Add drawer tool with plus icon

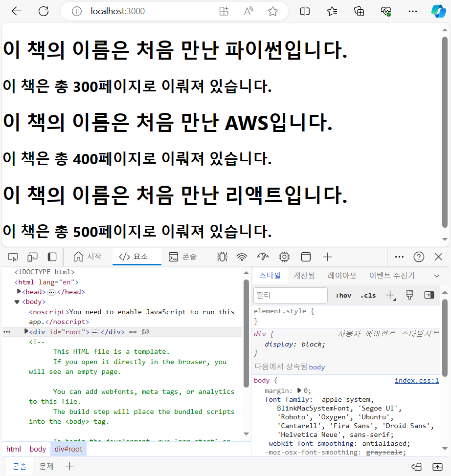click(x=69, y=466)
